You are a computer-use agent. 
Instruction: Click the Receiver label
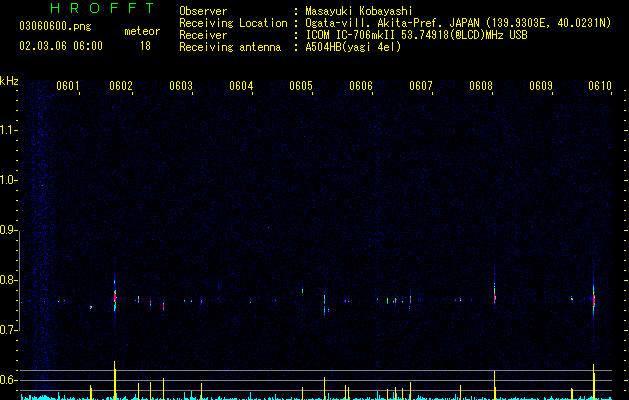click(203, 35)
